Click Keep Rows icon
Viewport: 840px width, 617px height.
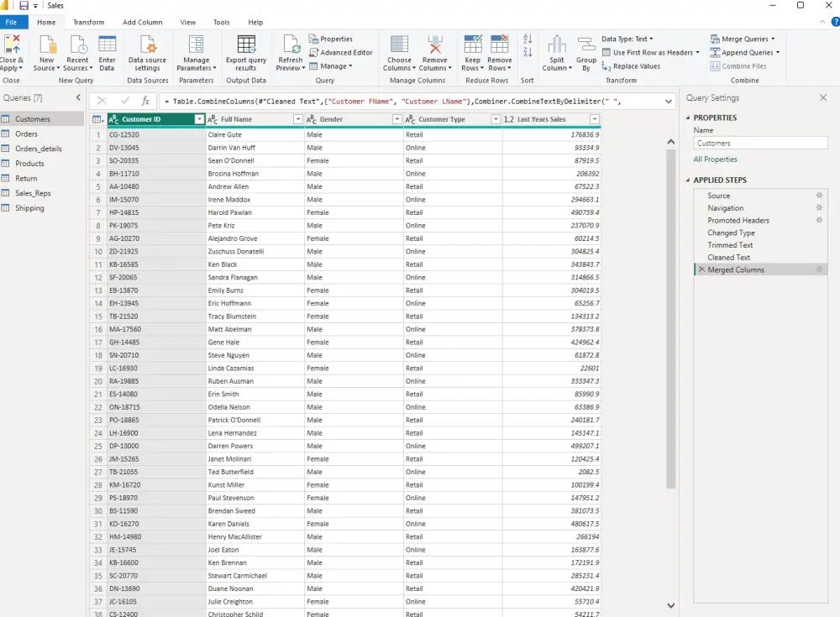pyautogui.click(x=472, y=44)
